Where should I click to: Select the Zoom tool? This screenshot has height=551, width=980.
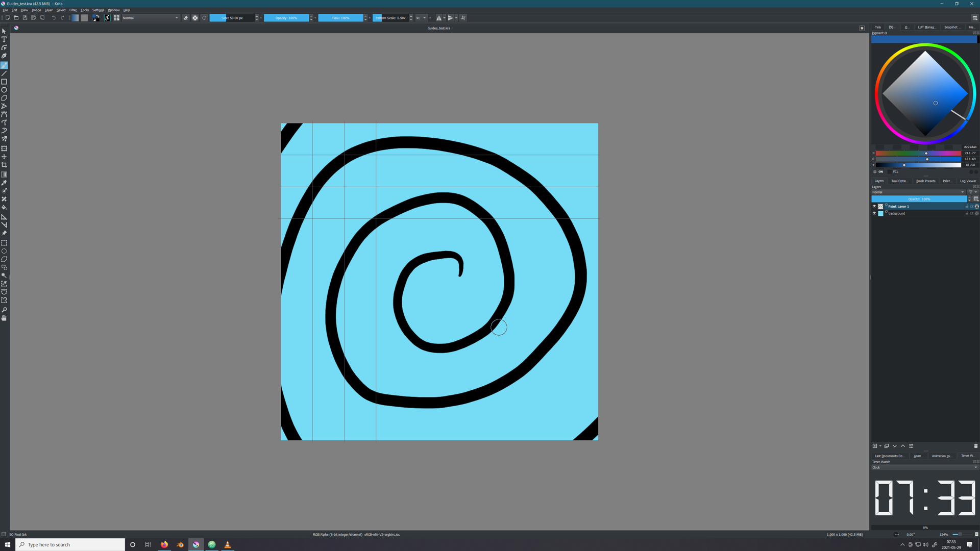(4, 310)
